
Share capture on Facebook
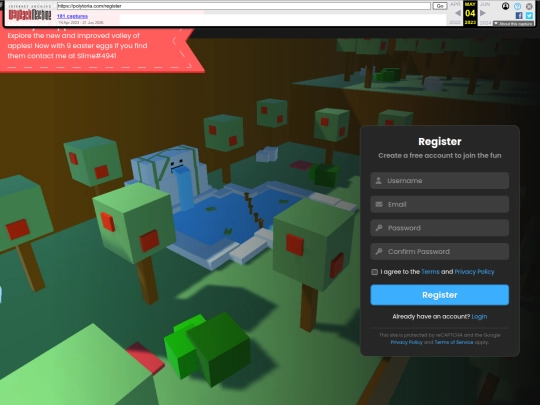pos(519,15)
